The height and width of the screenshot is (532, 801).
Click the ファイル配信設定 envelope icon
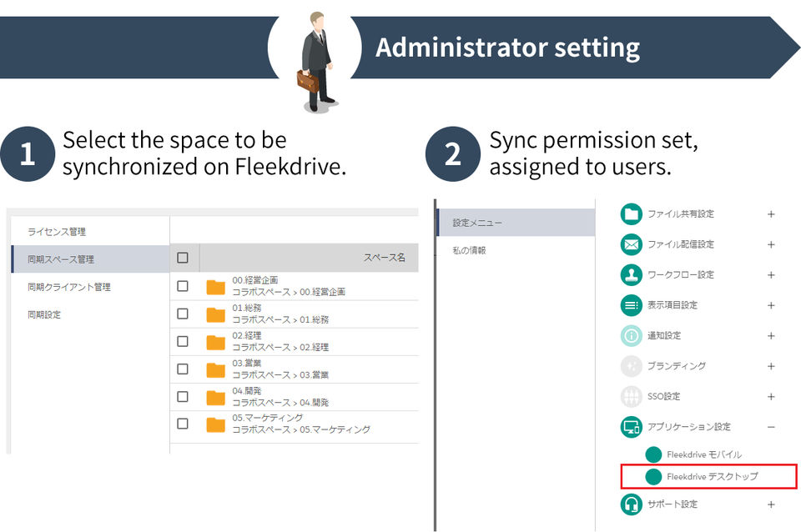[x=632, y=244]
